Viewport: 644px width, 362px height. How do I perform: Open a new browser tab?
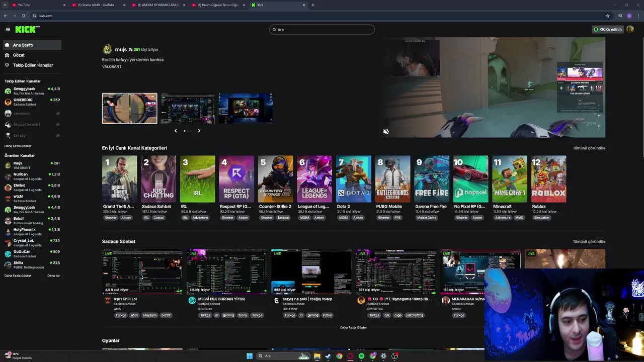tap(312, 5)
